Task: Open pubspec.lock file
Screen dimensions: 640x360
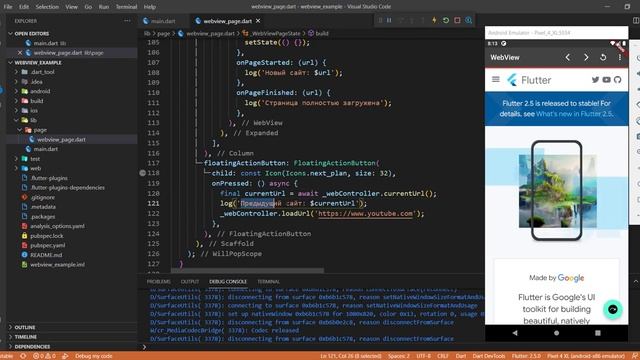Action: [x=47, y=236]
